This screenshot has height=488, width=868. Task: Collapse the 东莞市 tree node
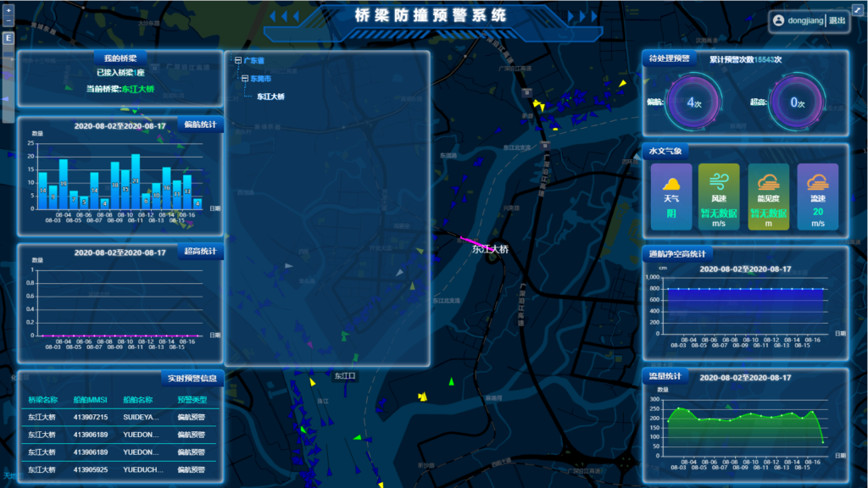tap(244, 78)
